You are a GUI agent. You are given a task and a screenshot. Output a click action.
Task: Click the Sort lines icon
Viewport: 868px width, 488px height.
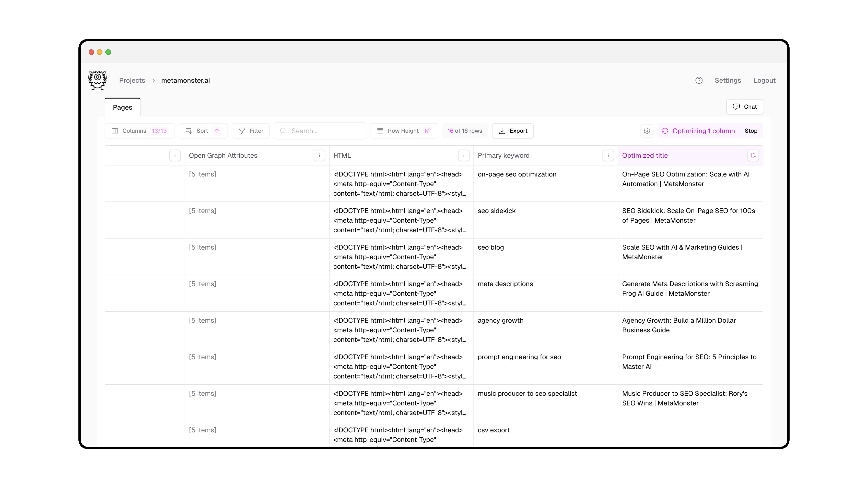coord(189,131)
